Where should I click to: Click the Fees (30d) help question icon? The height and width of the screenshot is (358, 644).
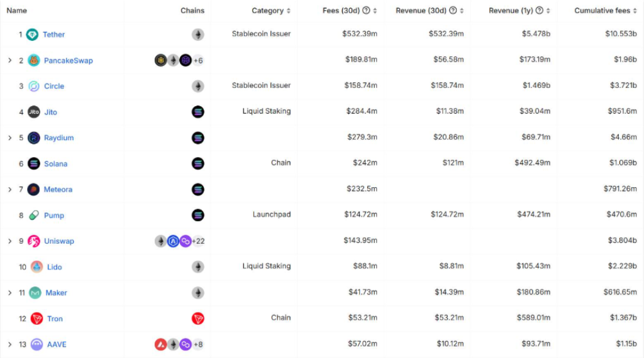(x=366, y=11)
